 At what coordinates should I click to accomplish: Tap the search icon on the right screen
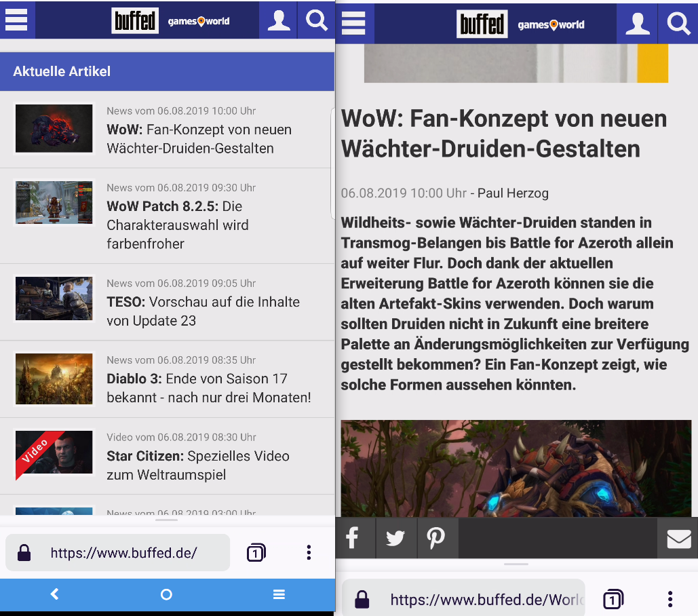click(678, 23)
